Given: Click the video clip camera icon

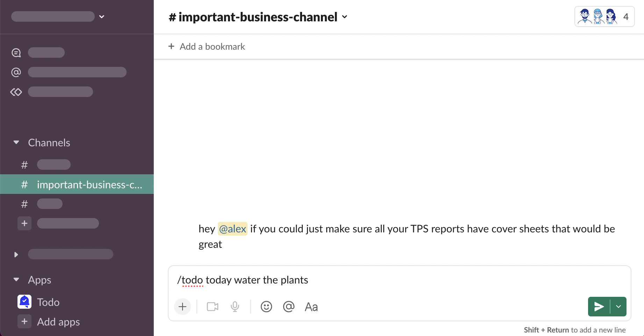Looking at the screenshot, I should (x=213, y=307).
